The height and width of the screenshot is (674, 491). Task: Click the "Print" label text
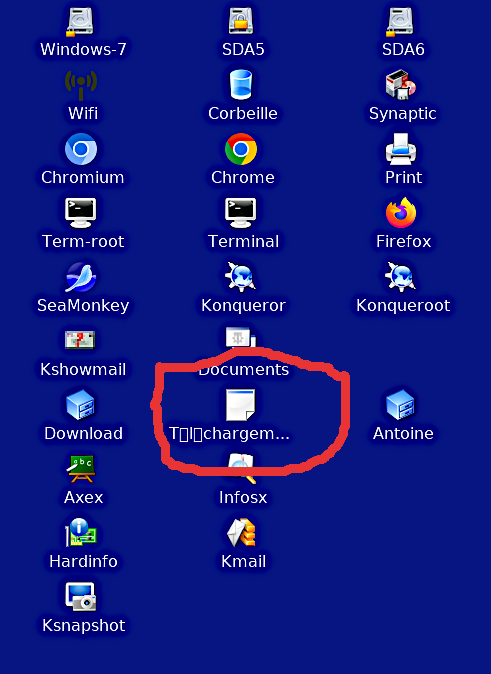coord(403,177)
